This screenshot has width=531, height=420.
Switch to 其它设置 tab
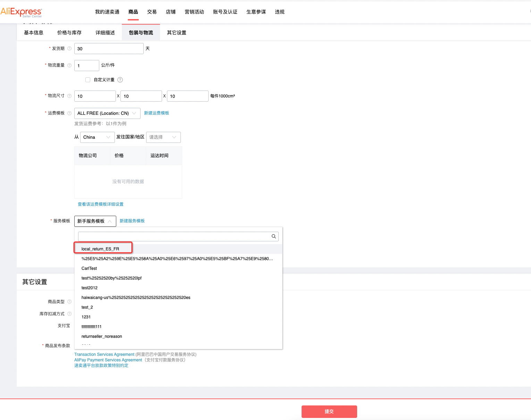click(177, 33)
